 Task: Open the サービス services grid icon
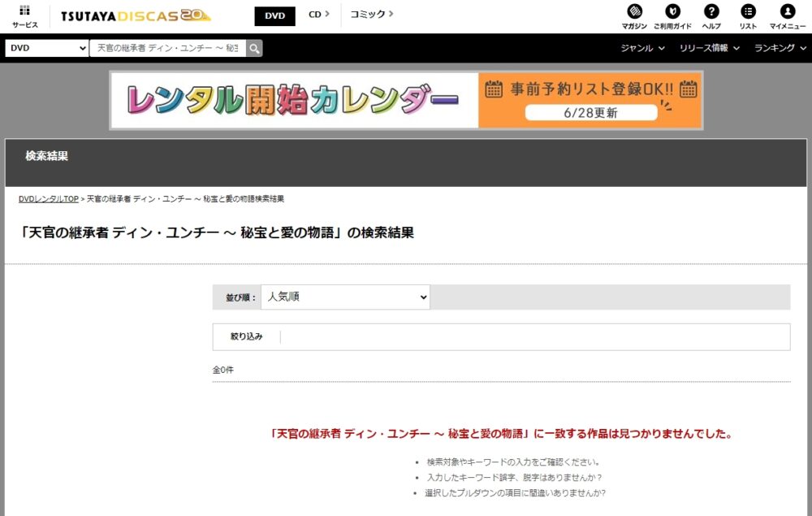(24, 15)
